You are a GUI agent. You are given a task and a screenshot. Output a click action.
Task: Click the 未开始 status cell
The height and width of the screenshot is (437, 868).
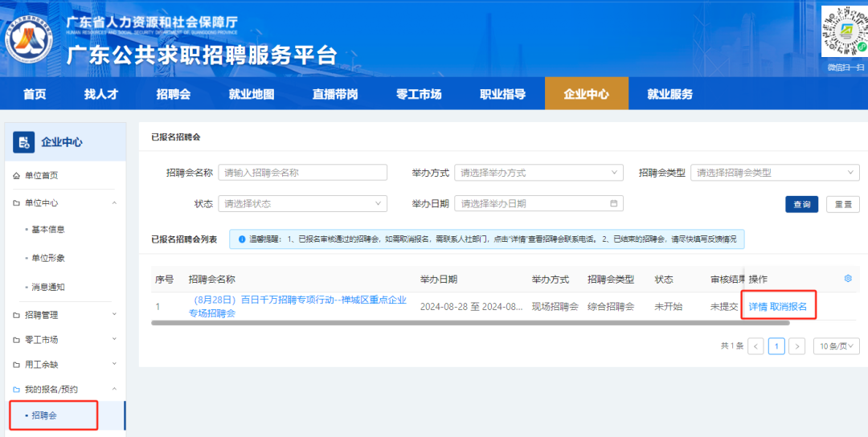coord(668,306)
